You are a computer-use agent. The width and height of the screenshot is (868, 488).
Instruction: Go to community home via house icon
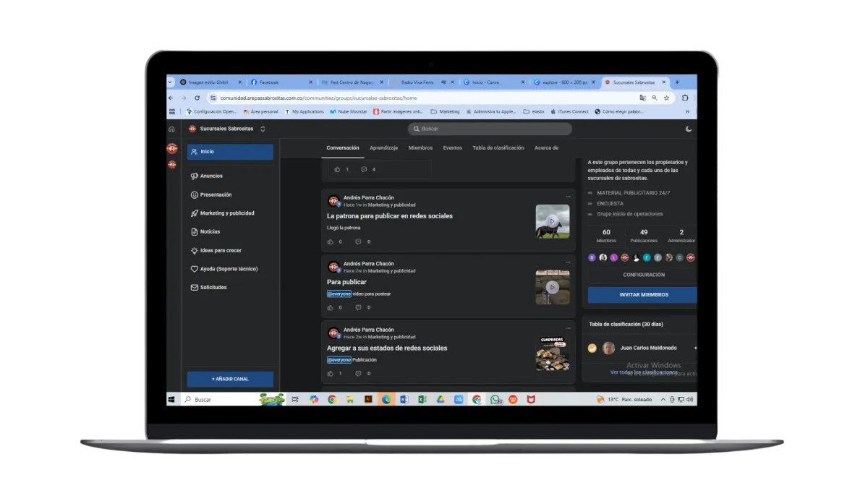pyautogui.click(x=171, y=129)
